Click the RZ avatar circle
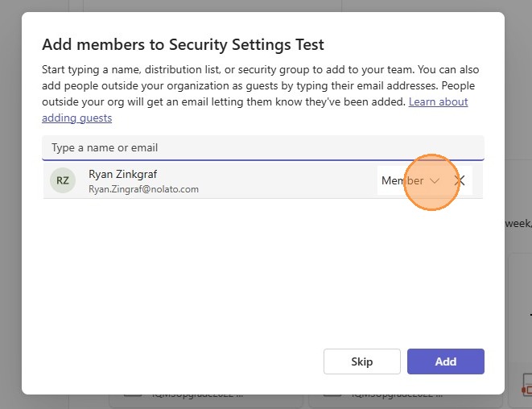The image size is (532, 409). pyautogui.click(x=62, y=180)
